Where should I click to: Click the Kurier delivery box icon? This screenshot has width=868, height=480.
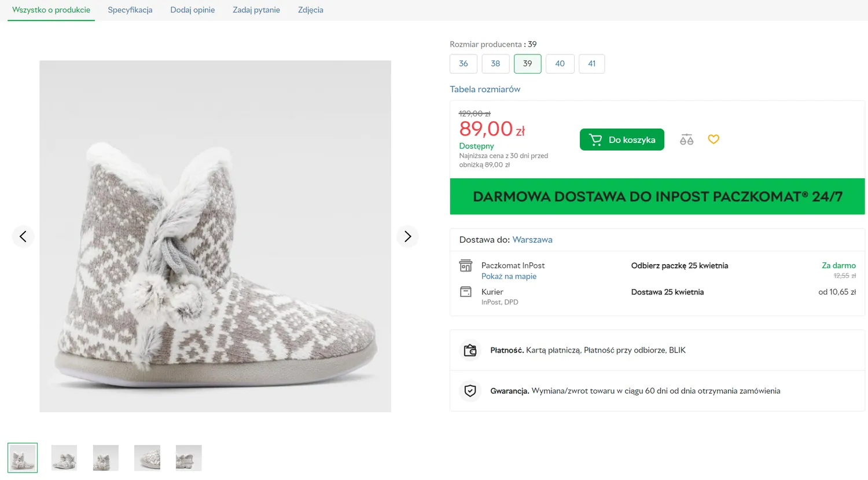[x=466, y=292]
